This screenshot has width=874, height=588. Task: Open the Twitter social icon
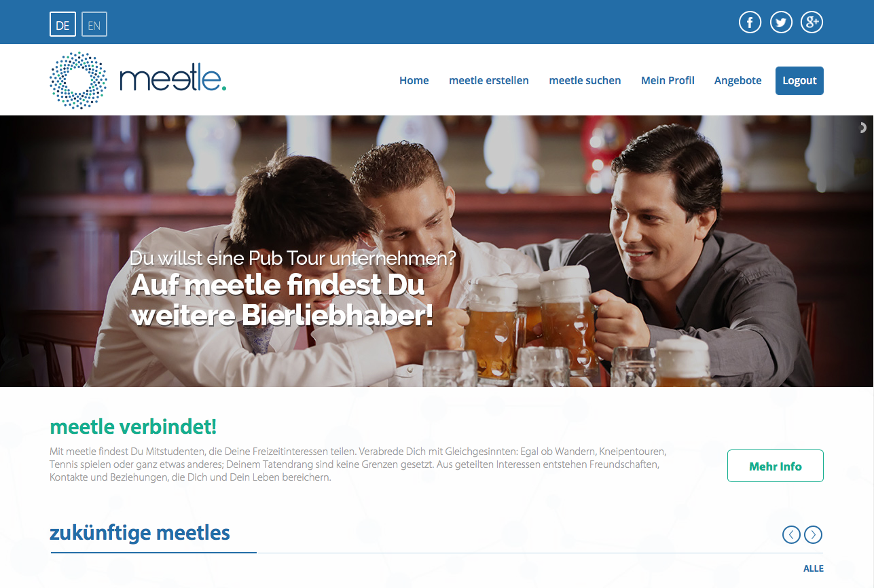click(781, 22)
